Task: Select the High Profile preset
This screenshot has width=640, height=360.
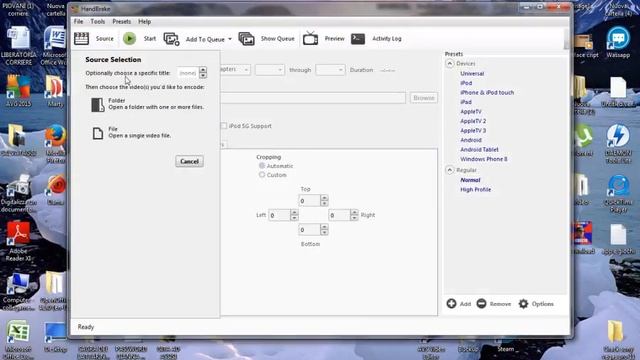Action: tap(476, 189)
